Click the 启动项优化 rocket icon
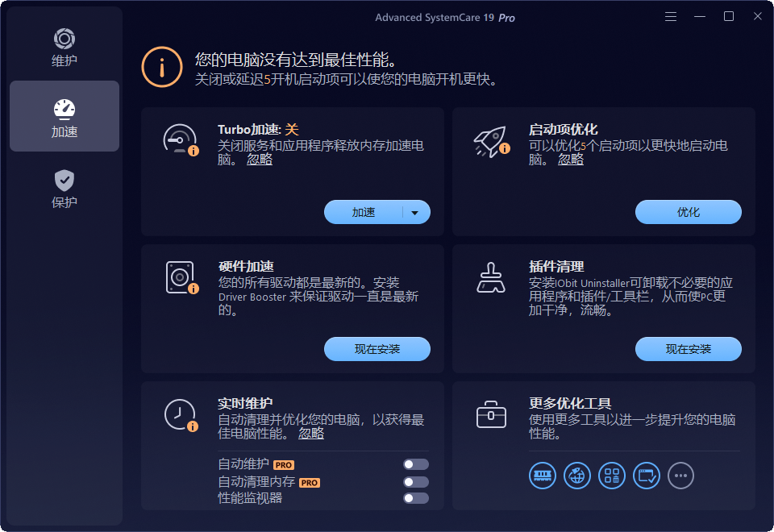 click(x=492, y=139)
